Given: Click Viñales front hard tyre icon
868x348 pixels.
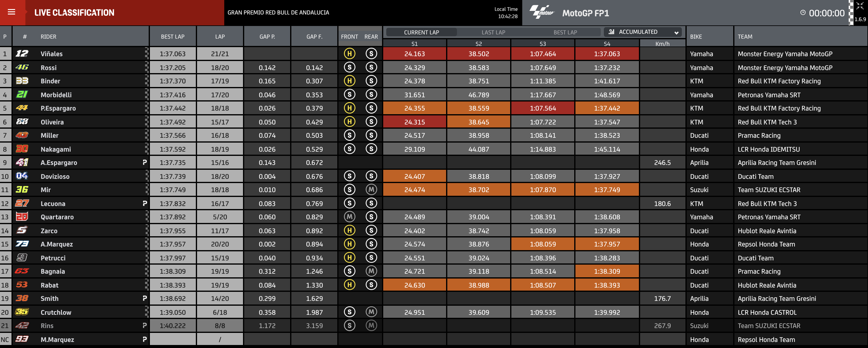Looking at the screenshot, I should pyautogui.click(x=349, y=53).
